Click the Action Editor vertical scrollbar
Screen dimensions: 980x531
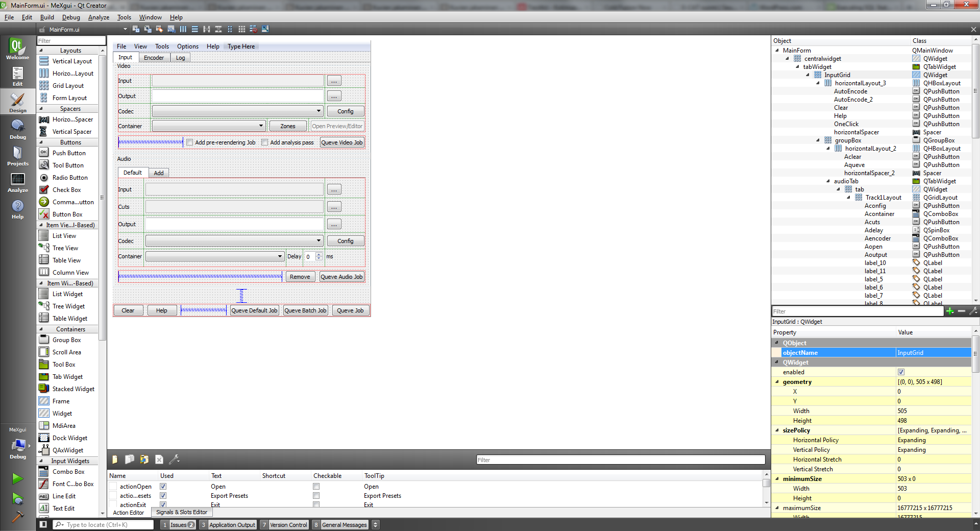click(766, 483)
